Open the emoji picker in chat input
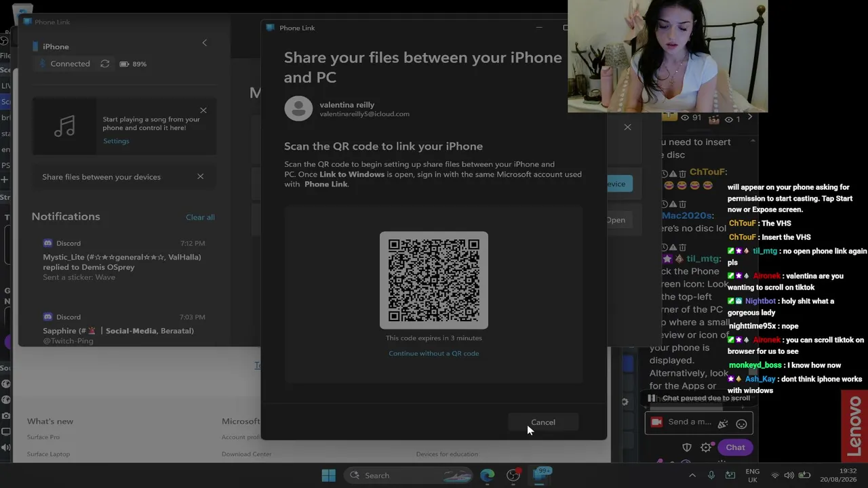 pyautogui.click(x=741, y=424)
